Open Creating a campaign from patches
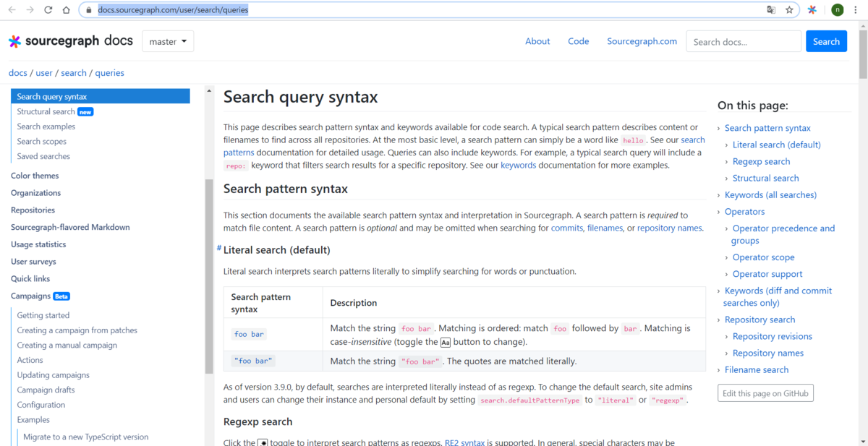This screenshot has height=446, width=868. (77, 330)
